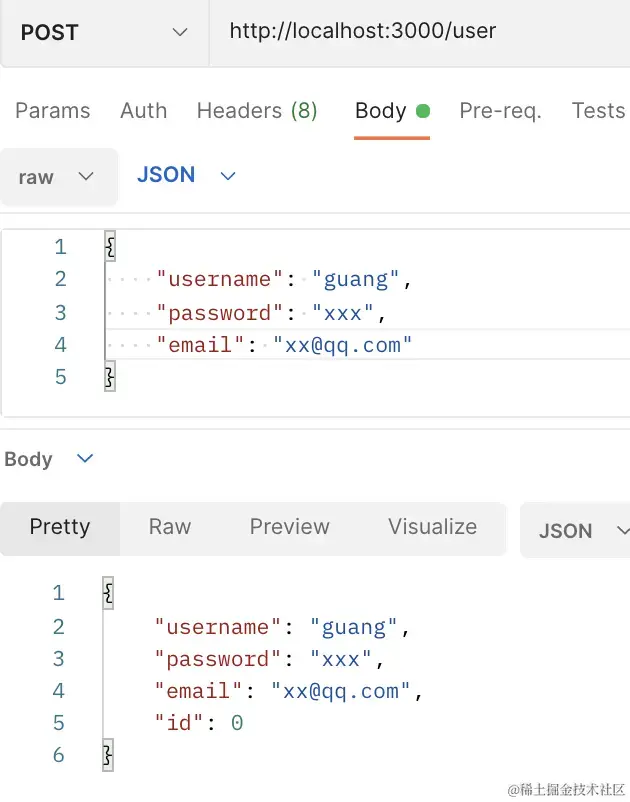Open the Auth tab
This screenshot has width=630, height=802.
[143, 111]
